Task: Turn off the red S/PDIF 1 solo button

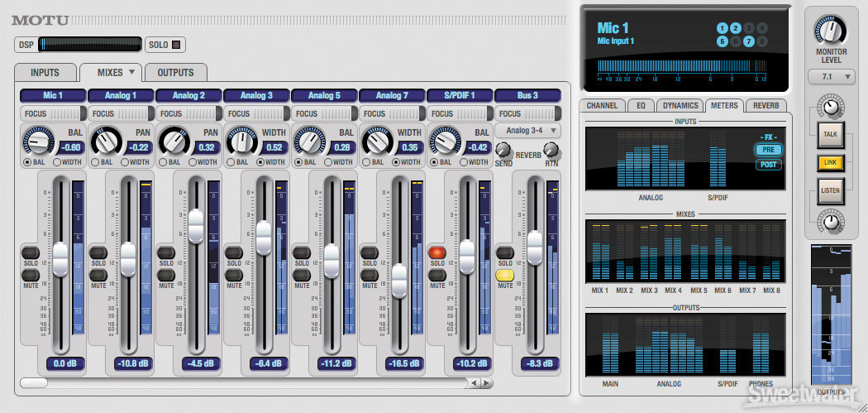Action: [437, 252]
